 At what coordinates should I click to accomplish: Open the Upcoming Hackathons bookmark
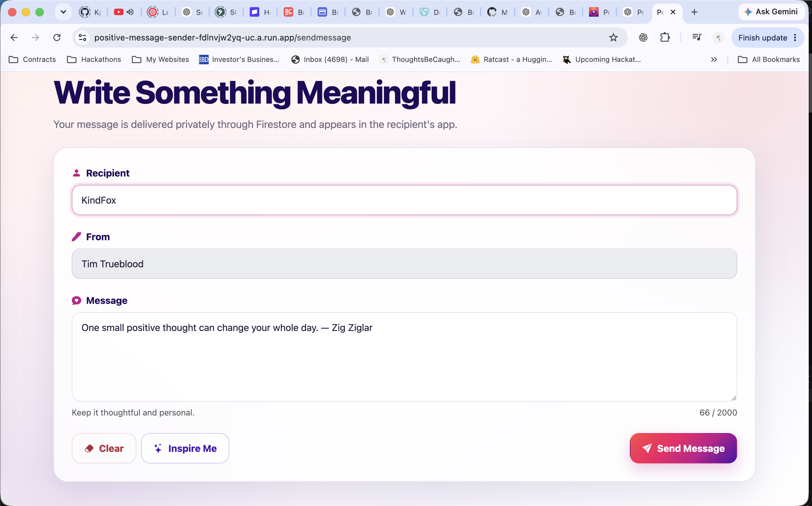point(602,60)
